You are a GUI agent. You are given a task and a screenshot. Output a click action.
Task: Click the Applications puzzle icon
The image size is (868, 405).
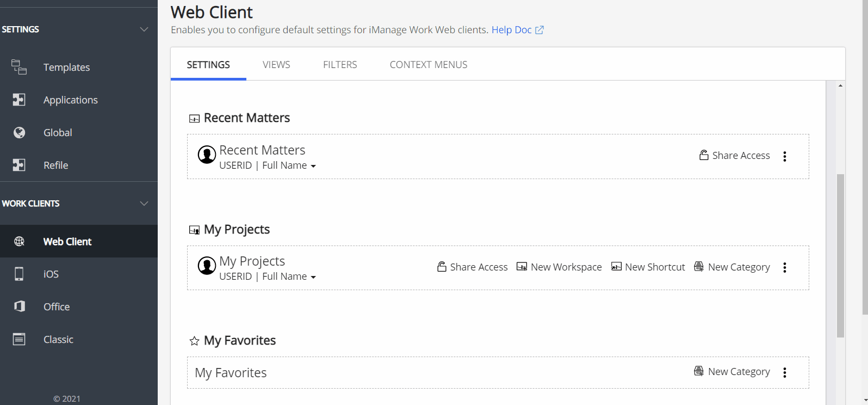point(19,100)
